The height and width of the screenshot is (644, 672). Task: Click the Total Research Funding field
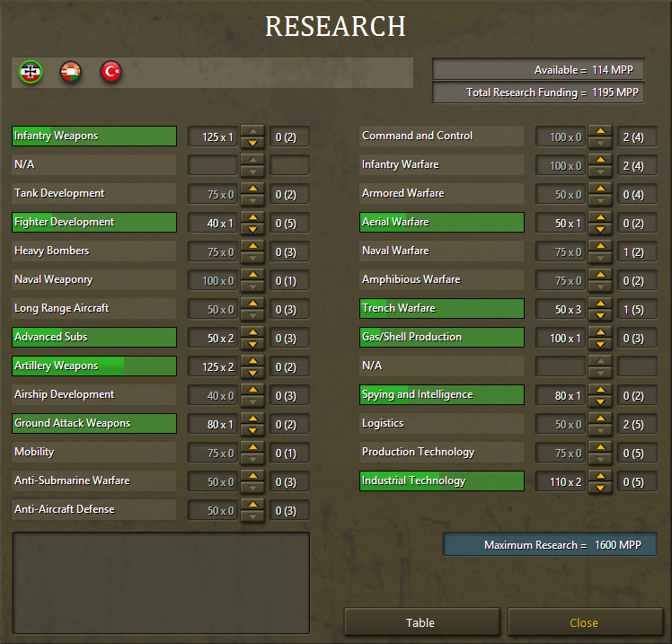[538, 93]
